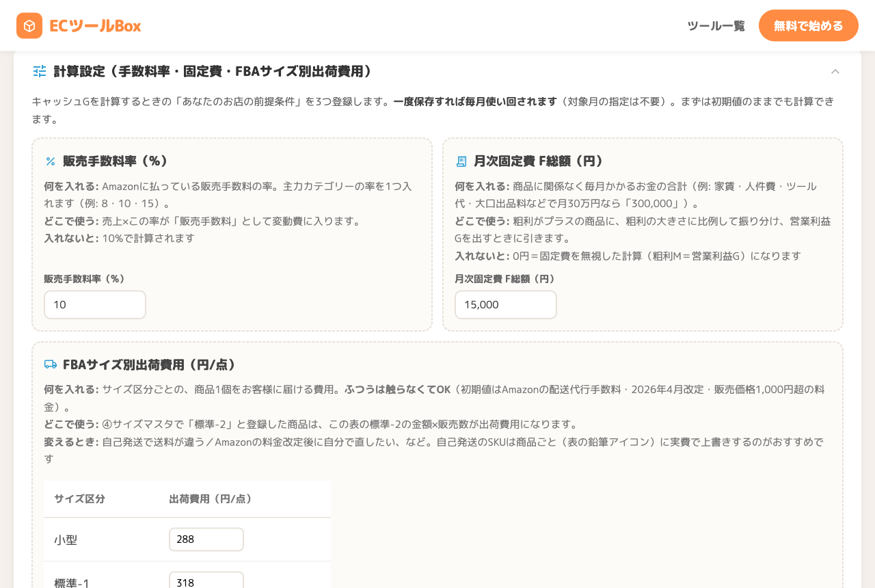Image resolution: width=875 pixels, height=588 pixels.
Task: Click the text 10%で計算されます
Action: coord(148,238)
